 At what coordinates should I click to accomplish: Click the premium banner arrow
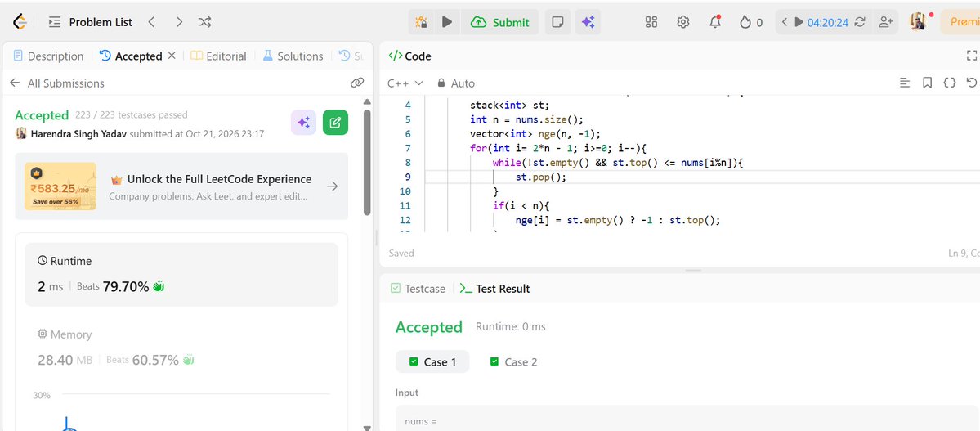[333, 186]
